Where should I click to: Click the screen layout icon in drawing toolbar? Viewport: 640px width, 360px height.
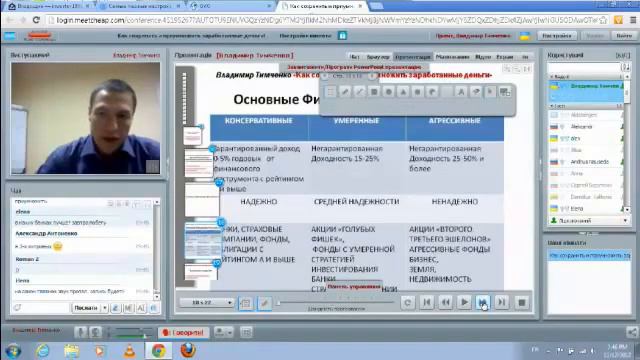pyautogui.click(x=505, y=92)
